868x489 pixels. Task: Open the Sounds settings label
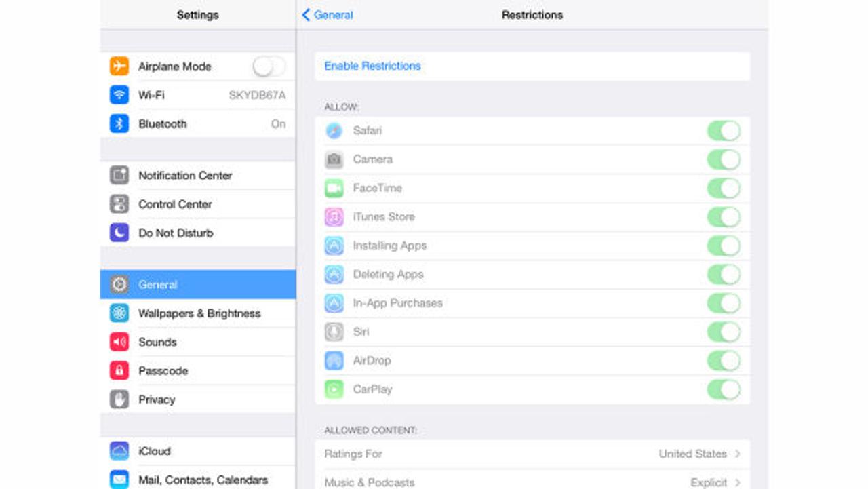click(157, 342)
